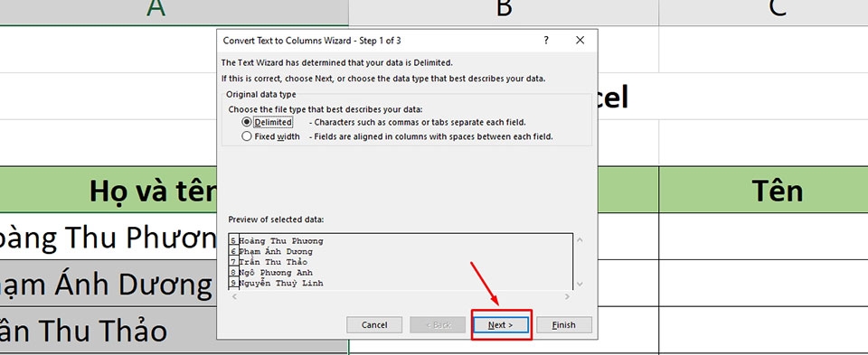Select the Delimited radio button

click(x=246, y=122)
